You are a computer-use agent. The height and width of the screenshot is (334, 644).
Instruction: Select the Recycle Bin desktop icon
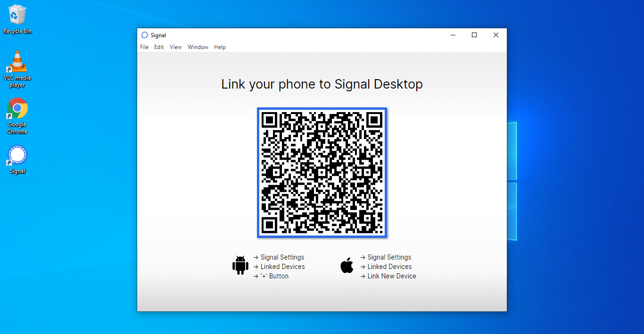pyautogui.click(x=17, y=19)
